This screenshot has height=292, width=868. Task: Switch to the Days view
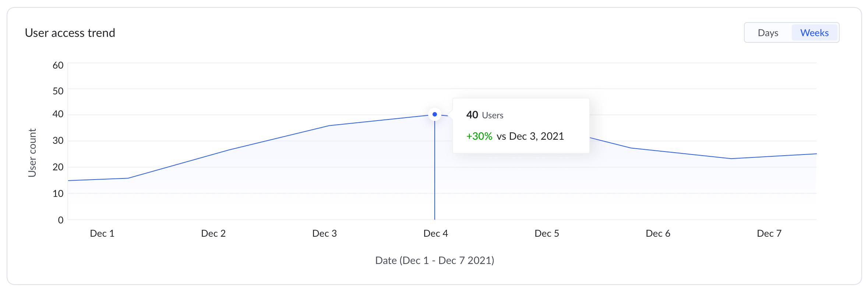(768, 33)
